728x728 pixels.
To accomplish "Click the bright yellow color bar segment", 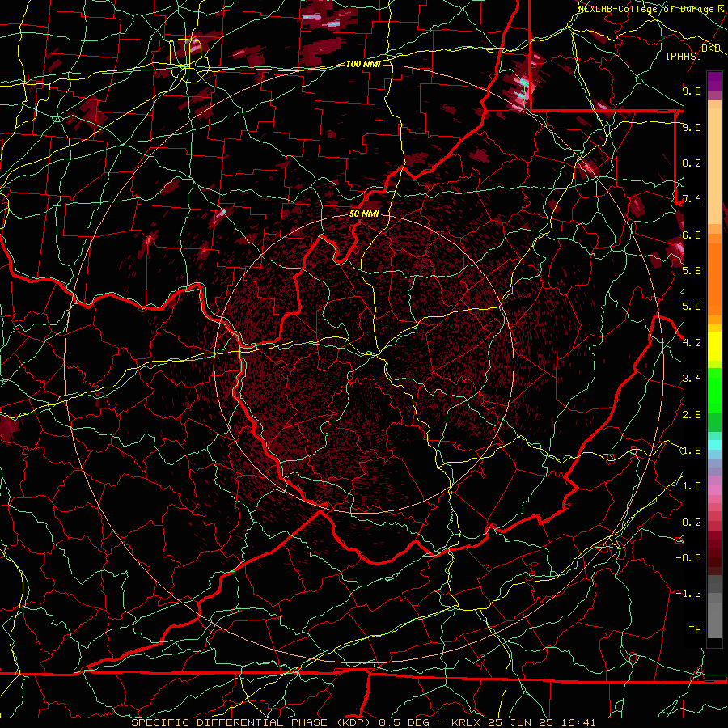I will click(714, 346).
